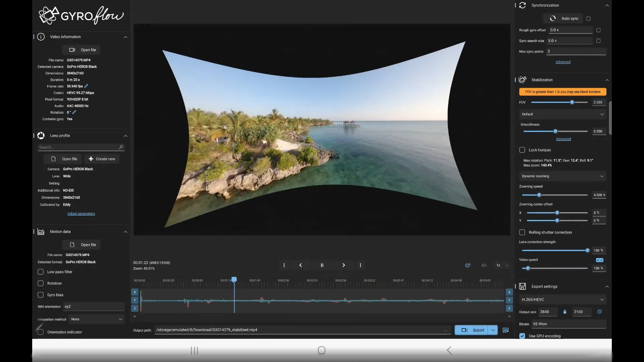Viewport: 644px width, 362px height.
Task: Click the Lens profile aperture icon
Action: pos(41,136)
